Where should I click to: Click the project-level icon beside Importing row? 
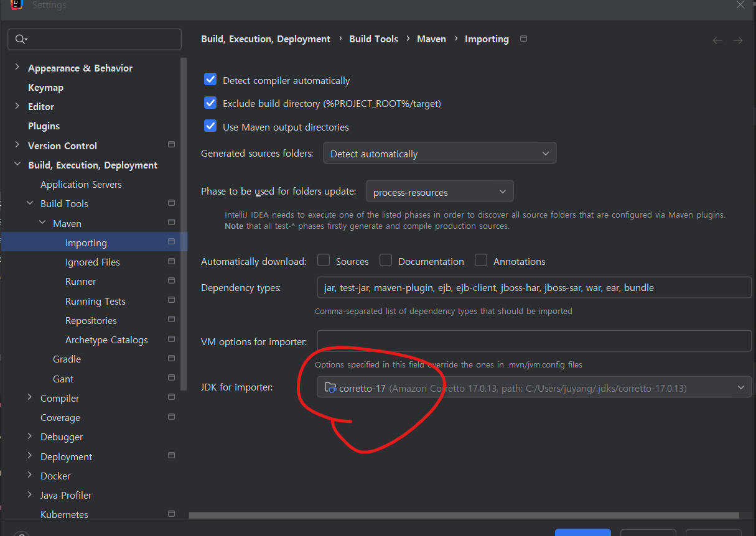click(x=171, y=241)
